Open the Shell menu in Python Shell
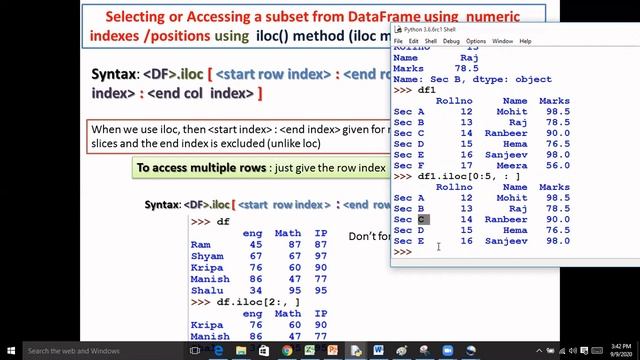 431,41
